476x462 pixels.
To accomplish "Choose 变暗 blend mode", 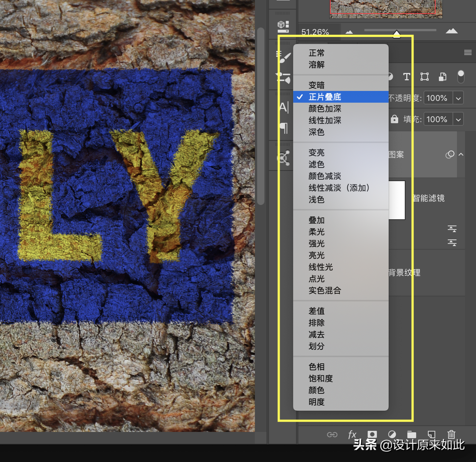I will pyautogui.click(x=341, y=85).
